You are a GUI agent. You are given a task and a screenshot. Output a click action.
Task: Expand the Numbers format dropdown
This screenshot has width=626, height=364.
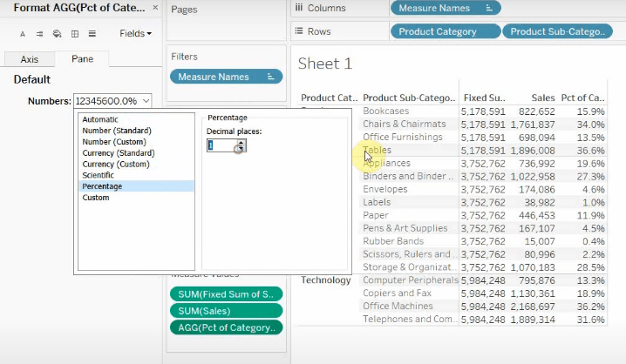146,101
